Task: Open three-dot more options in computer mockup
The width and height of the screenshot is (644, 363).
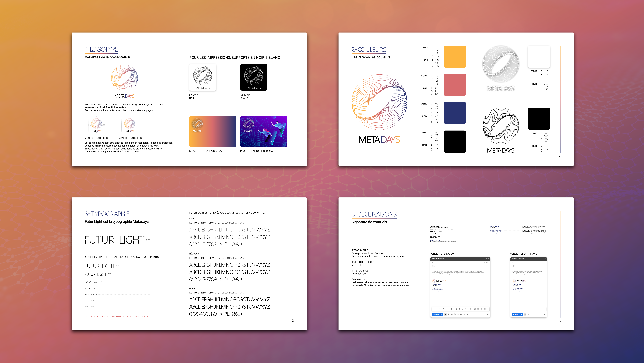Action: (x=485, y=315)
